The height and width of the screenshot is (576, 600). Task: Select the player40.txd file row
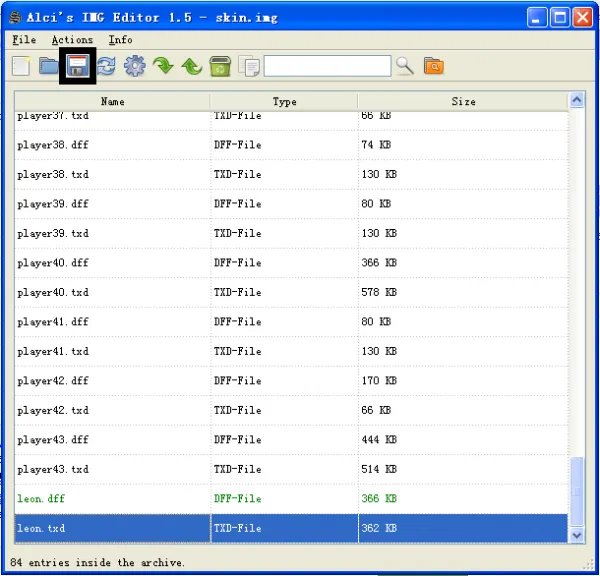pyautogui.click(x=53, y=292)
